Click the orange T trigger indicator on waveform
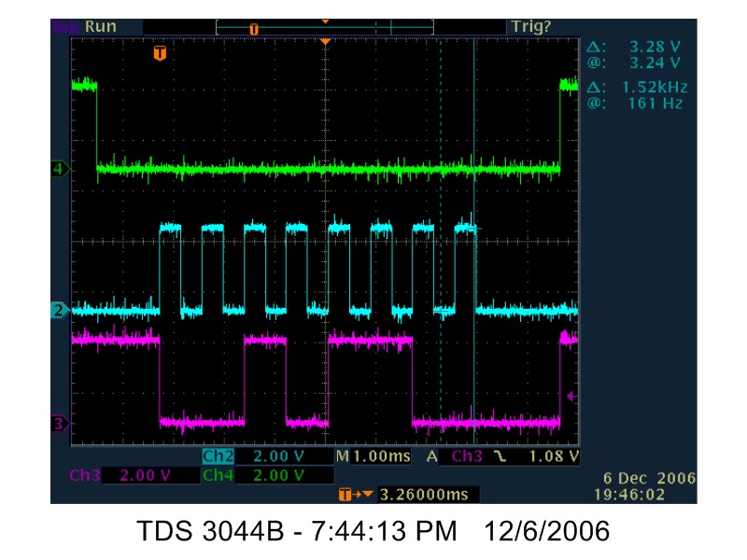 click(x=158, y=53)
